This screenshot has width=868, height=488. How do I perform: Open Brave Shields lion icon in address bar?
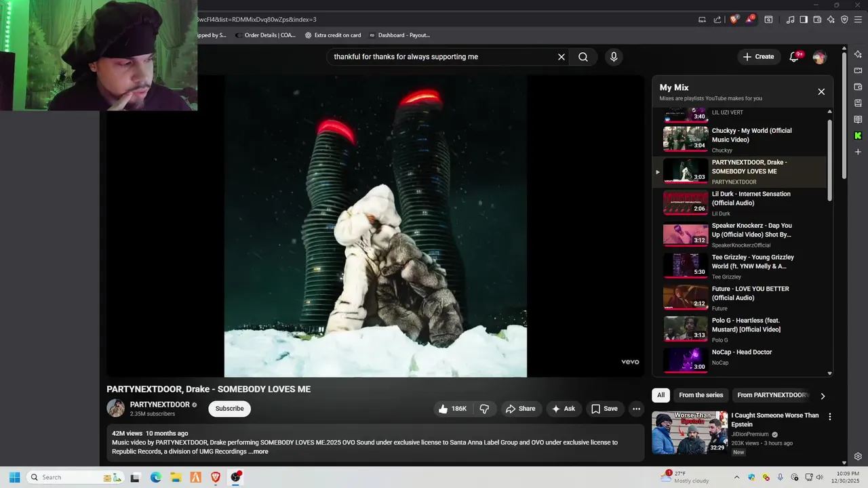734,20
